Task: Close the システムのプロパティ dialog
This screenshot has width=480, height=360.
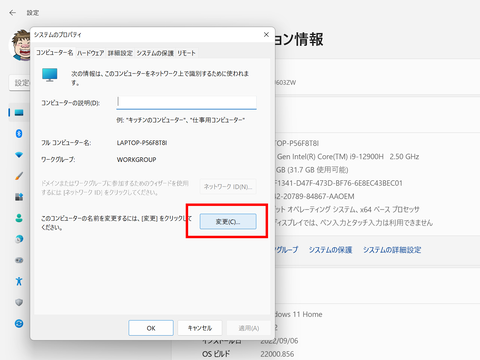Action: click(x=266, y=34)
